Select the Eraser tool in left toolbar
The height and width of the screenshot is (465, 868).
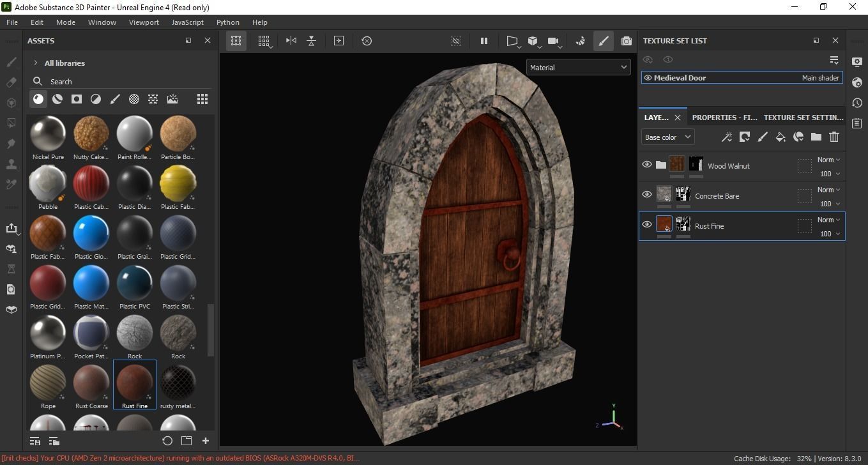(x=11, y=82)
